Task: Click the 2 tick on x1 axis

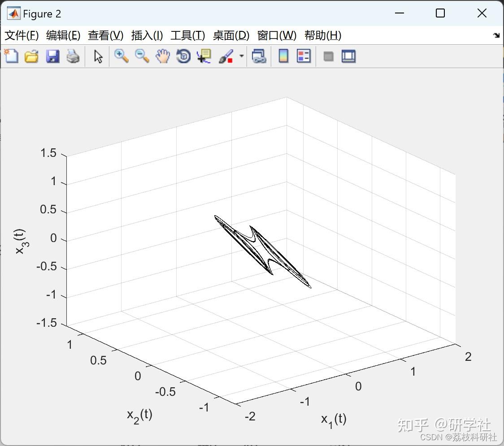Action: [468, 357]
